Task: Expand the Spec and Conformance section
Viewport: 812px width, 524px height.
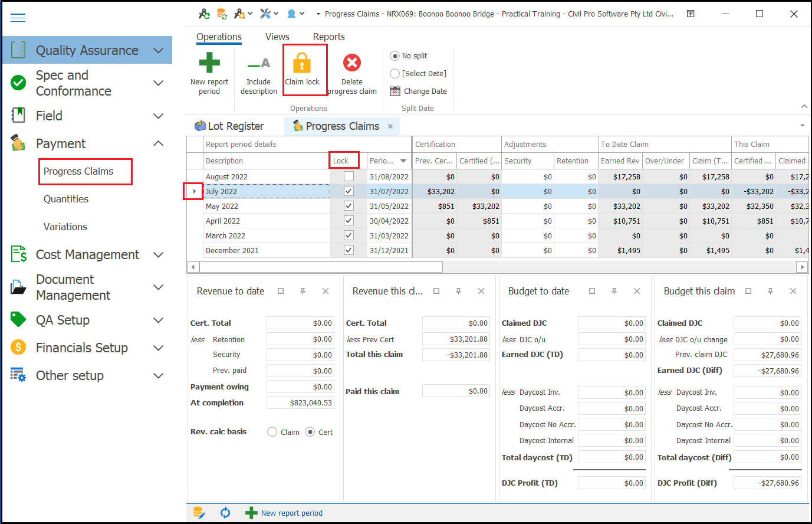Action: (158, 83)
